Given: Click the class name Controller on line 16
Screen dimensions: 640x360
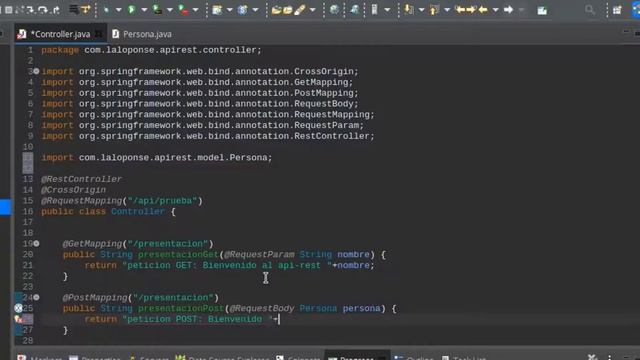Looking at the screenshot, I should [138, 211].
